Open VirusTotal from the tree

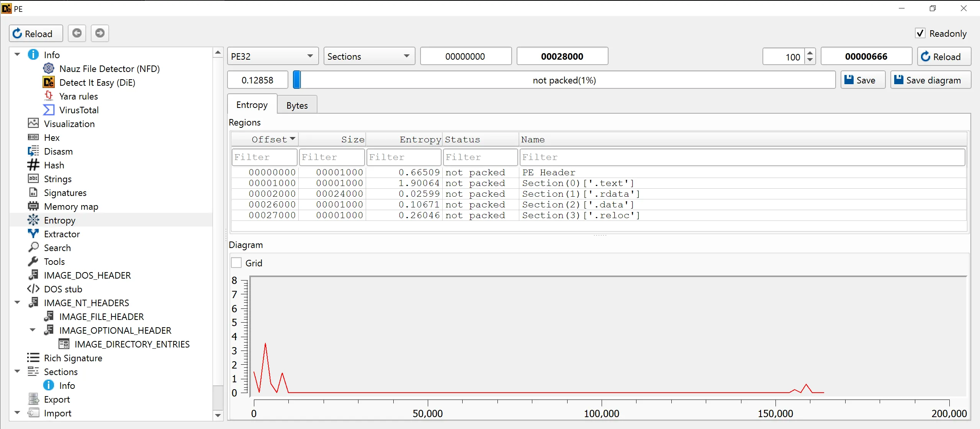(79, 110)
